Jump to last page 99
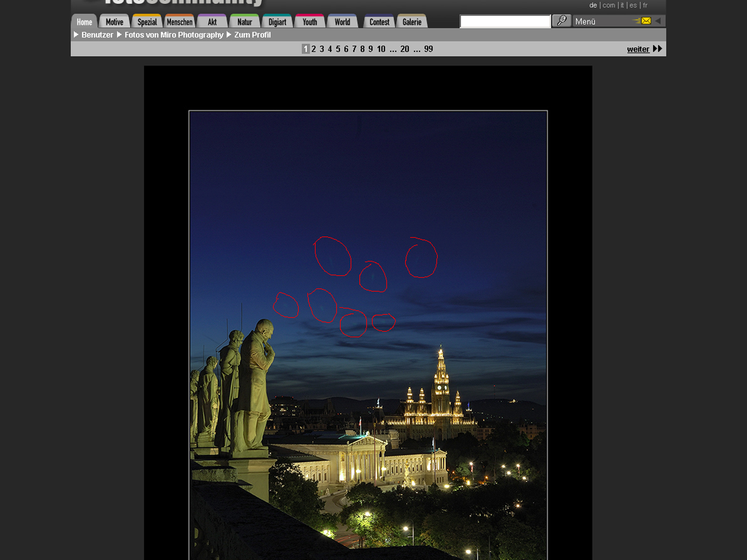Image resolution: width=747 pixels, height=560 pixels. coord(428,49)
